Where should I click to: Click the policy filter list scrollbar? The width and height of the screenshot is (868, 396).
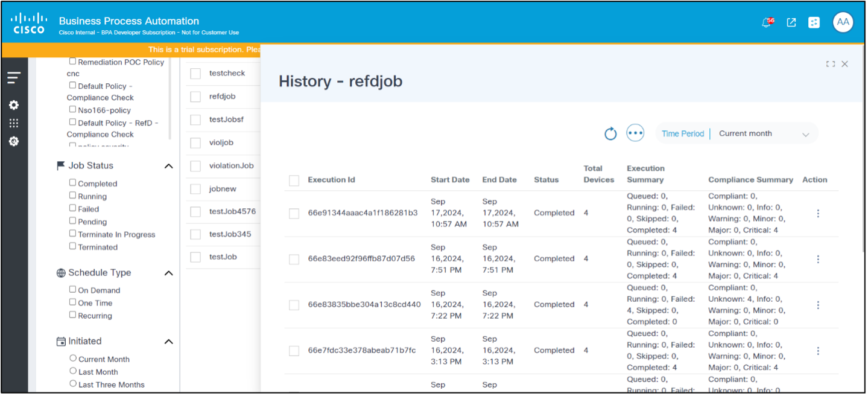coord(169,100)
